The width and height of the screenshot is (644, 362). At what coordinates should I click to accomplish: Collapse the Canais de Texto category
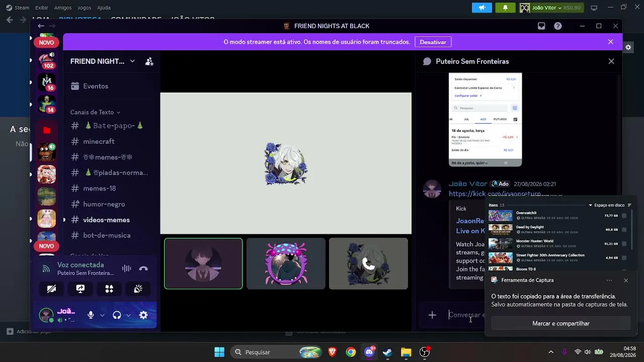click(95, 112)
